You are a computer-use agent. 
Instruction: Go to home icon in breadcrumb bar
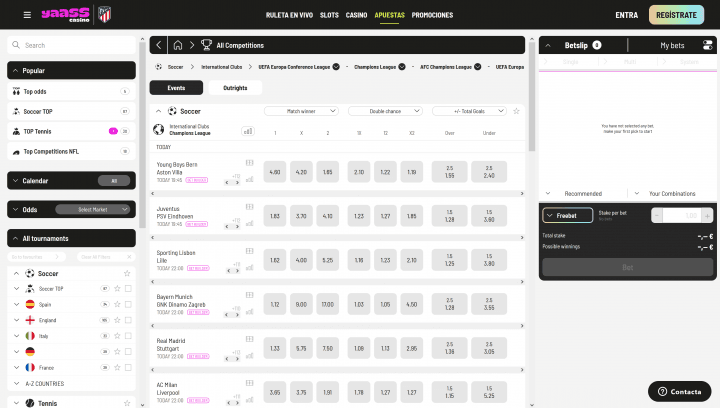[178, 45]
